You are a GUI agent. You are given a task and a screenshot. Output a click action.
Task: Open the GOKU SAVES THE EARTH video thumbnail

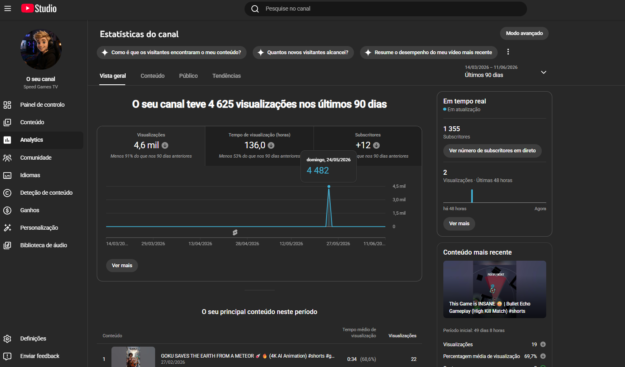[133, 357]
